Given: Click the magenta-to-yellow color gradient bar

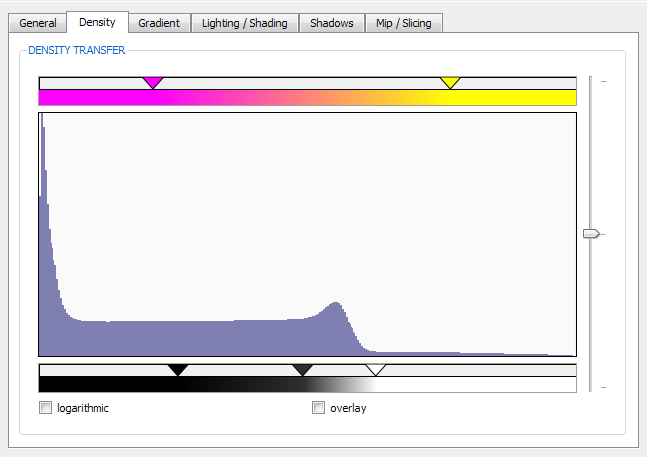Looking at the screenshot, I should pos(307,98).
